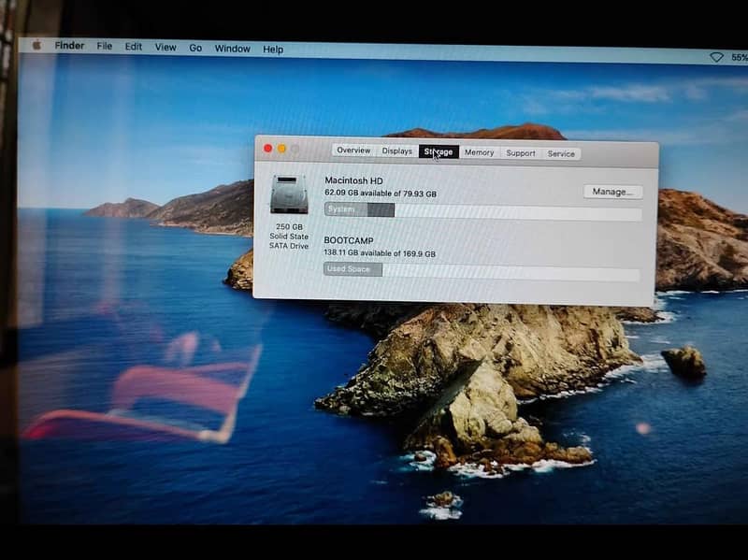
Task: Switch to the Memory tab
Action: [x=479, y=152]
